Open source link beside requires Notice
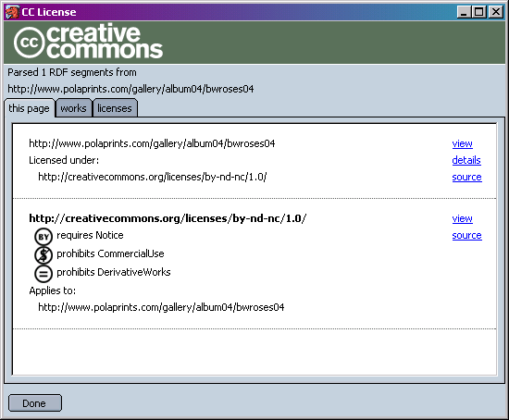The image size is (509, 420). coord(466,235)
